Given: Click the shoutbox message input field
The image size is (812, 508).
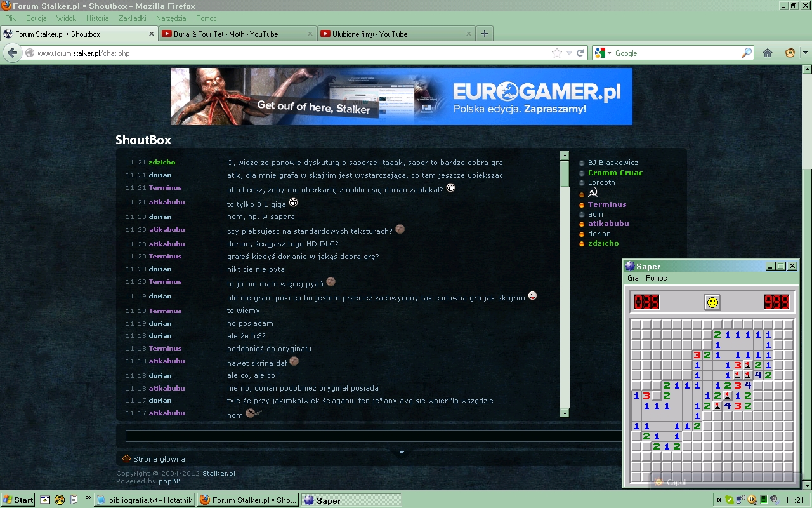Looking at the screenshot, I should click(x=373, y=436).
